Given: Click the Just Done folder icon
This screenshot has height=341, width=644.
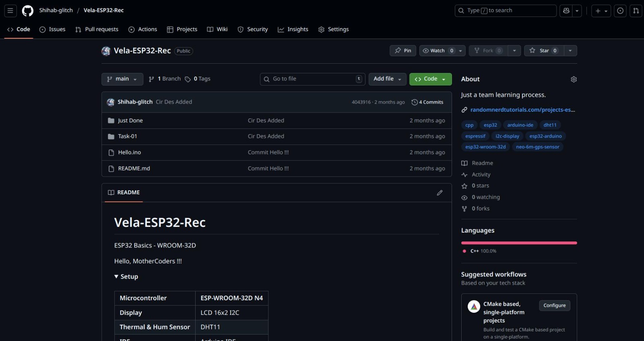Looking at the screenshot, I should pos(111,121).
